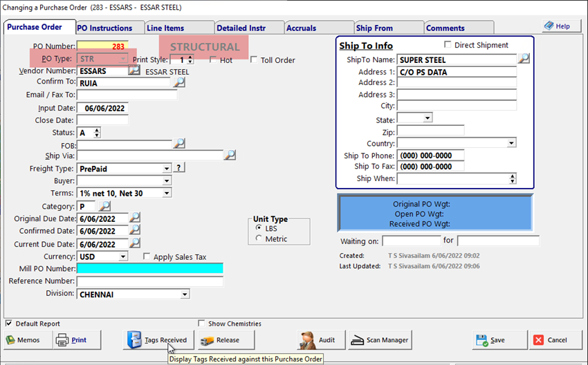Expand the PO Type dropdown
This screenshot has width=588, height=365.
pos(123,59)
